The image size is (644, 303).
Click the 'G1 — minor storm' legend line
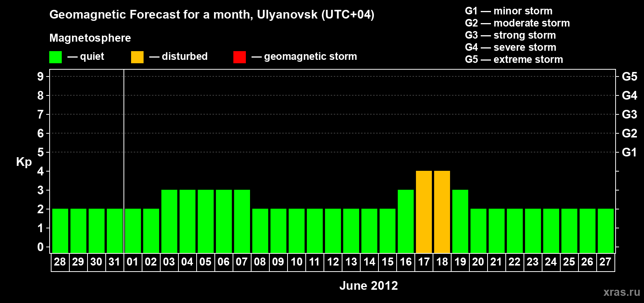(508, 11)
